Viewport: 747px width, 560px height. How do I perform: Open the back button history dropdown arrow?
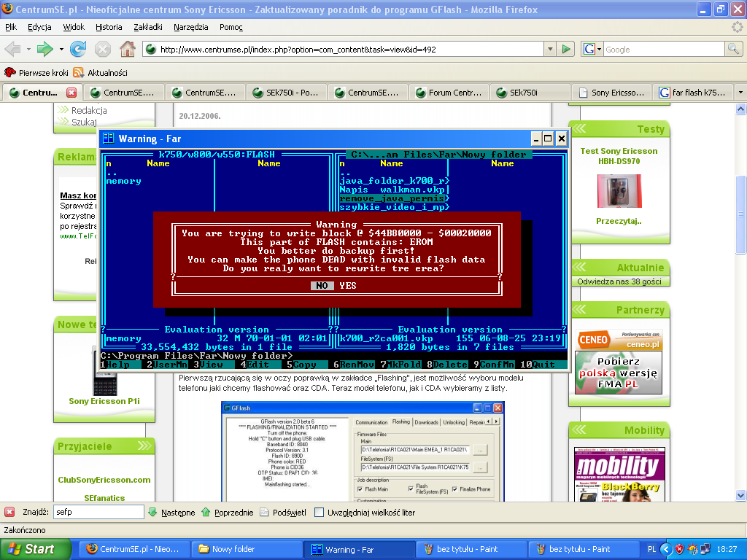(x=28, y=49)
